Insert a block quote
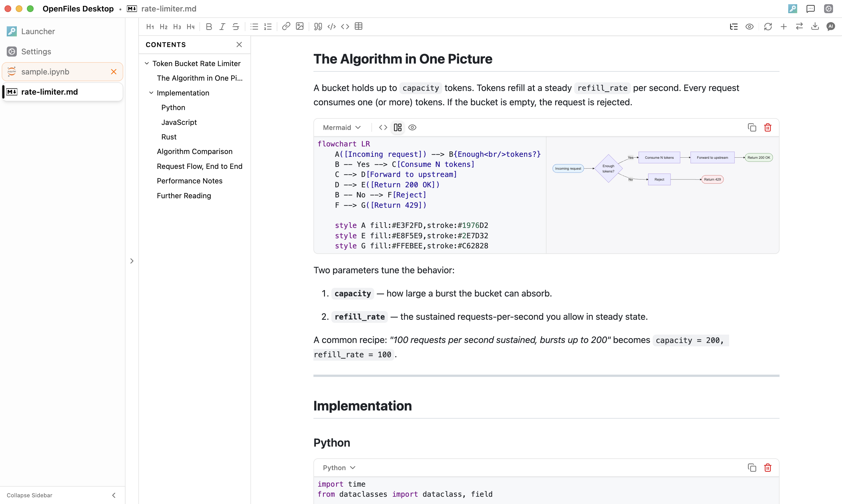 click(x=318, y=27)
